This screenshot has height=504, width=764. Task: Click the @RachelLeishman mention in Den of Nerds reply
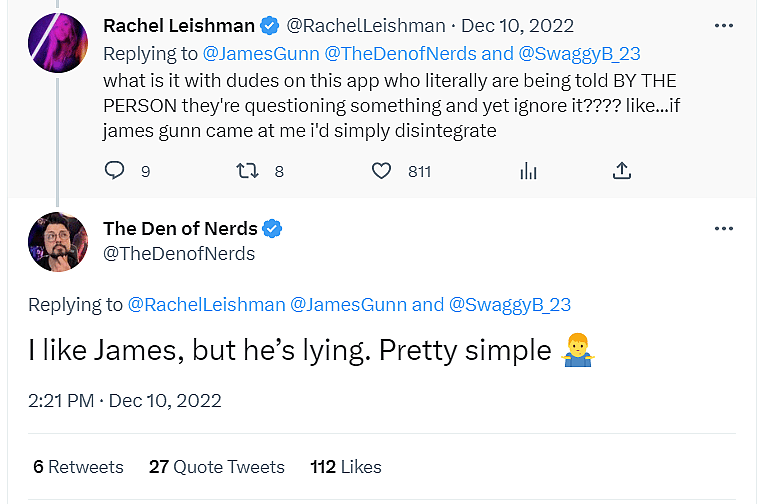(x=205, y=304)
